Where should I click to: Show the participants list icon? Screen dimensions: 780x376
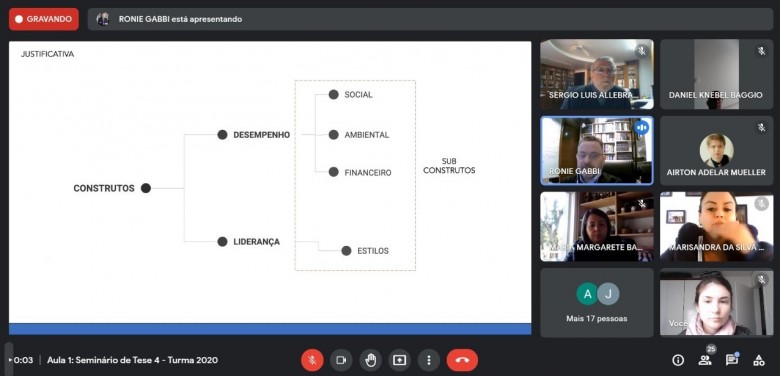tap(704, 361)
